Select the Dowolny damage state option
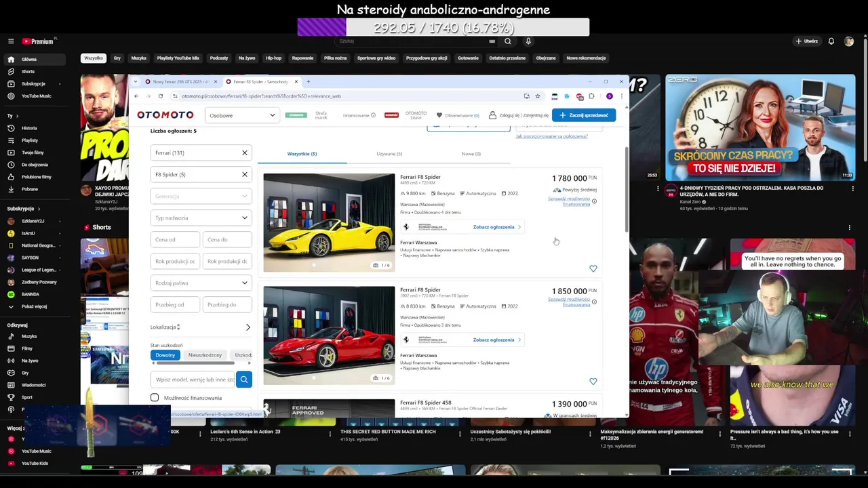Viewport: 868px width, 488px height. pyautogui.click(x=165, y=355)
